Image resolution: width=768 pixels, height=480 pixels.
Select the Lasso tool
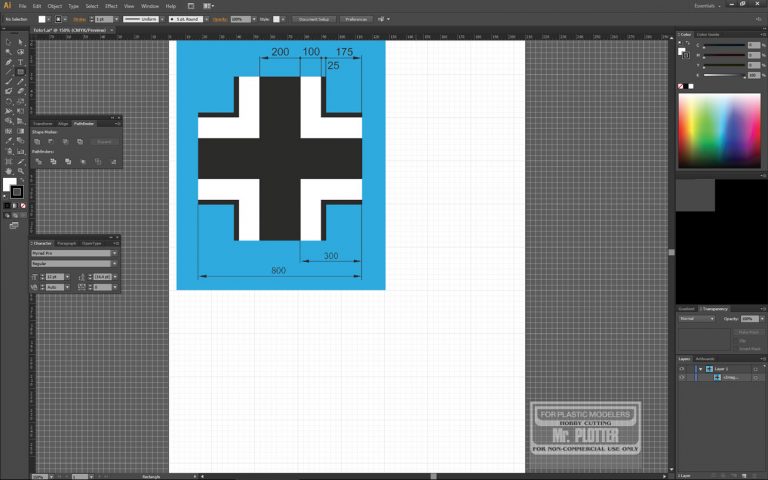[x=21, y=51]
